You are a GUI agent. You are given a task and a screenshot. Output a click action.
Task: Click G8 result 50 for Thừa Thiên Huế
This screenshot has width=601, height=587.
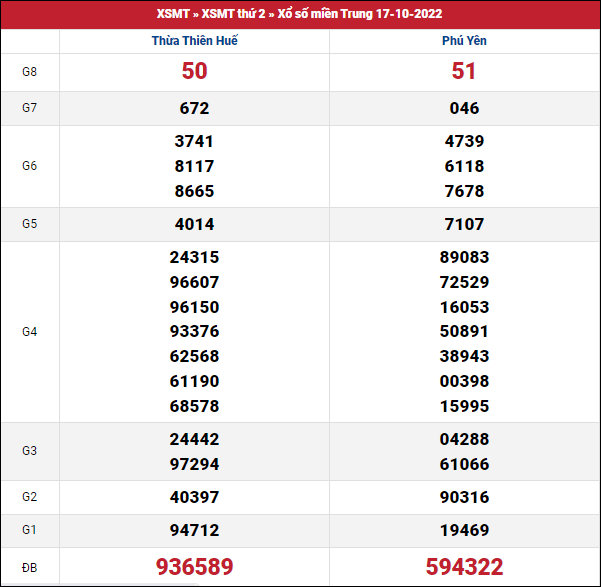(x=195, y=71)
